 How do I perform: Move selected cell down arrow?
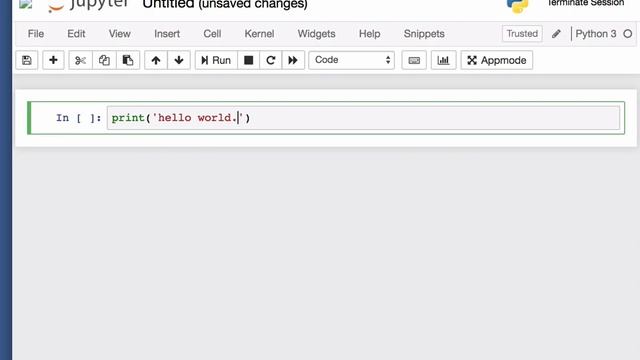179,60
